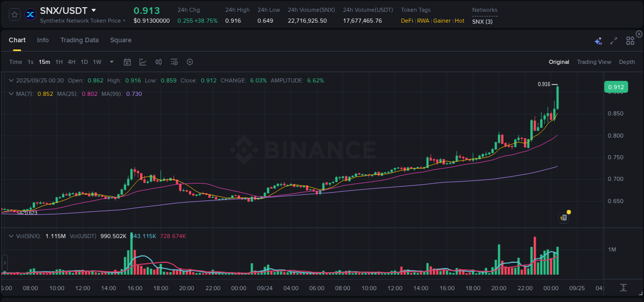Select the chart style line icon
This screenshot has height=302, width=644.
[x=143, y=62]
